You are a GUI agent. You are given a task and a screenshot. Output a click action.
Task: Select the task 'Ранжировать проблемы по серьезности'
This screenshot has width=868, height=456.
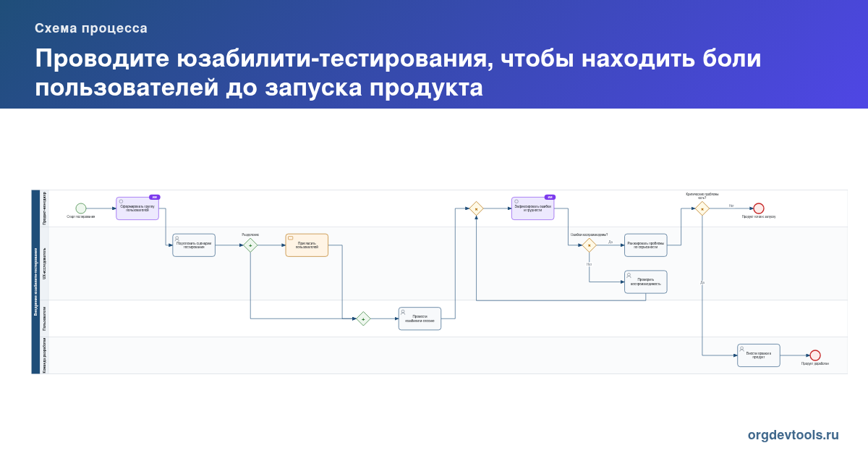(645, 245)
